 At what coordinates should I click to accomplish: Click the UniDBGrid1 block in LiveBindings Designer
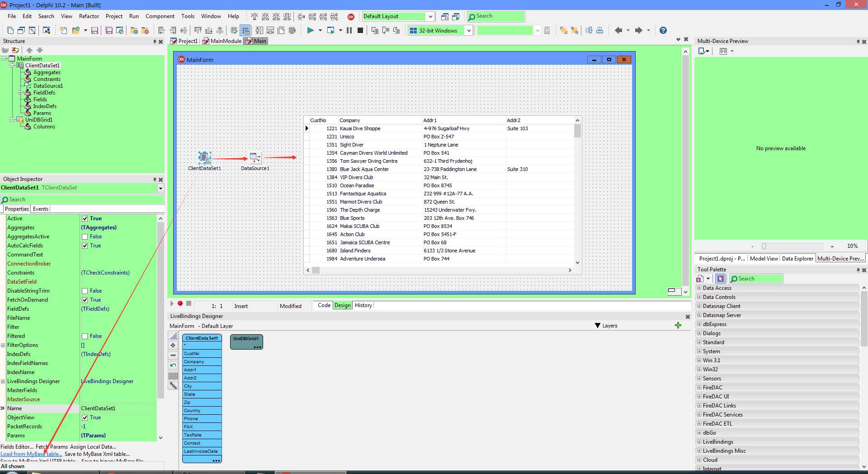click(x=246, y=341)
